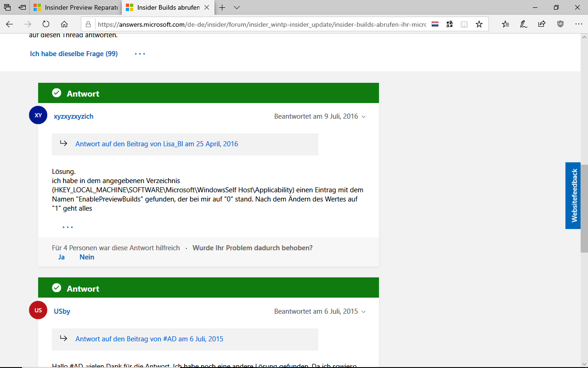
Task: Open the Favorites hub
Action: pos(506,24)
